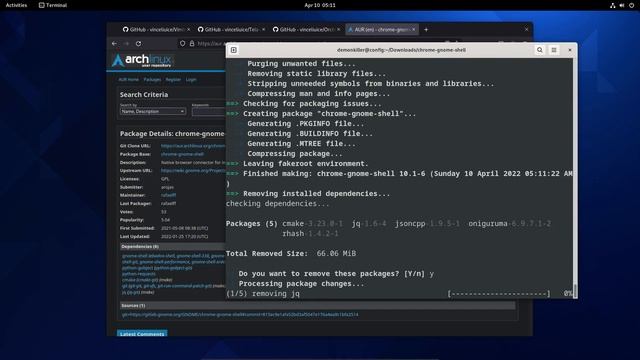
Task: Open network status icon in top bar
Action: tap(613, 5)
